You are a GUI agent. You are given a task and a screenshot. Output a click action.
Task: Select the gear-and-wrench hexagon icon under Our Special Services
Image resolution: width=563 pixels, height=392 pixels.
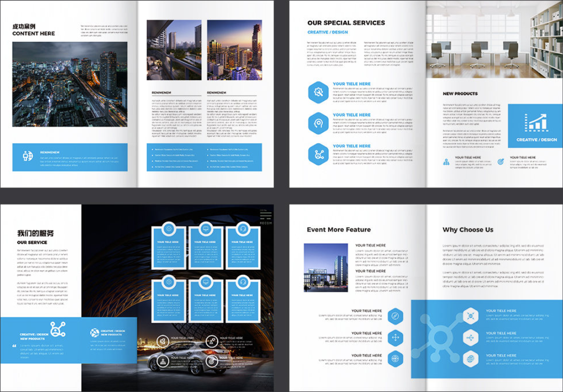coord(318,92)
